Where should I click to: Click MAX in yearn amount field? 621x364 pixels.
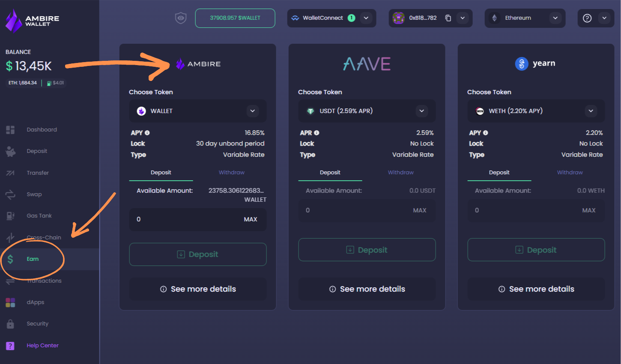click(x=589, y=210)
